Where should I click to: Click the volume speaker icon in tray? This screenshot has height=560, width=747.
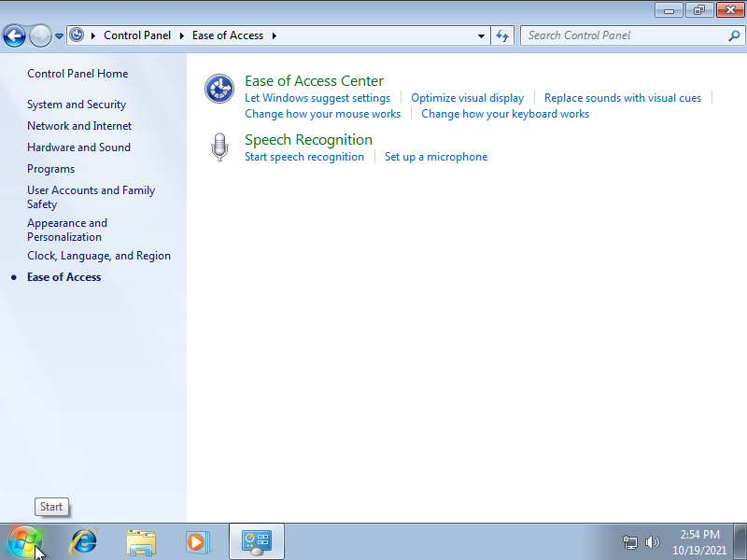(652, 542)
